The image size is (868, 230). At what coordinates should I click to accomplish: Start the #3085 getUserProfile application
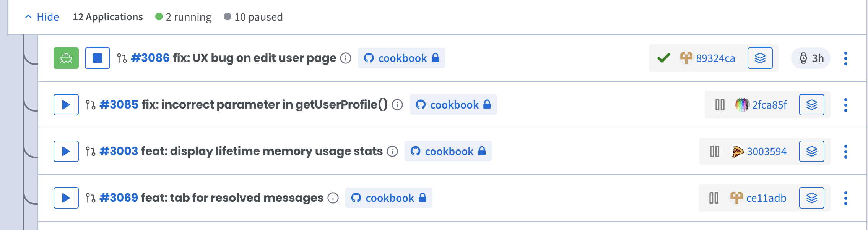(66, 105)
